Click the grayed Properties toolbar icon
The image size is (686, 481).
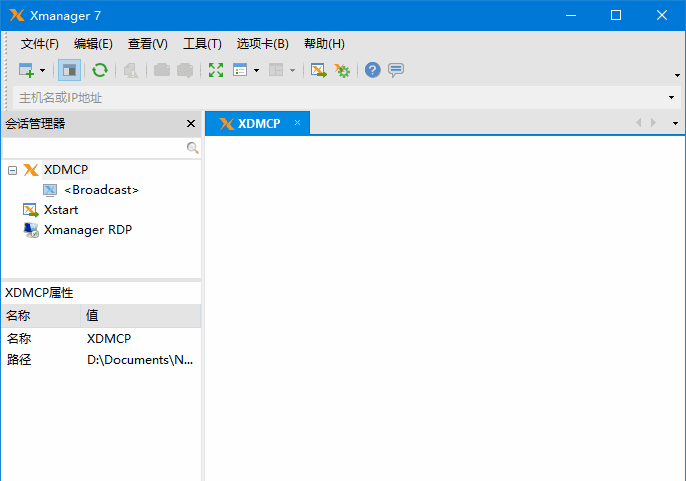[131, 70]
